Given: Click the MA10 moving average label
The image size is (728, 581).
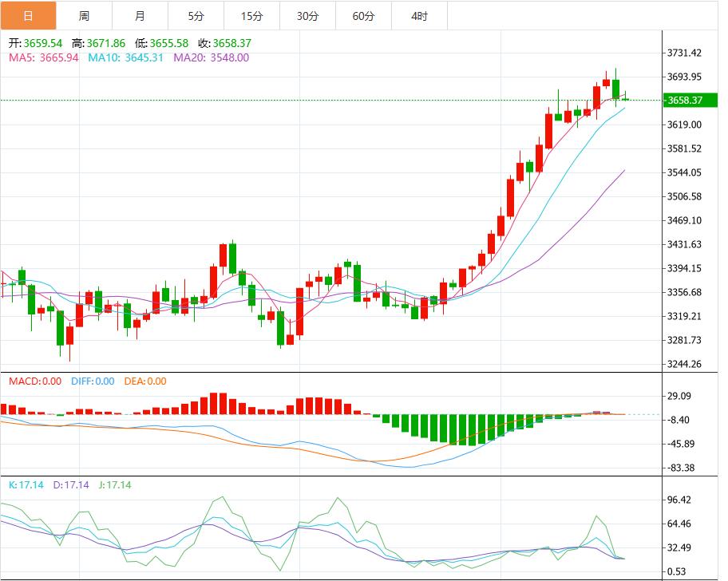Looking at the screenshot, I should click(125, 57).
